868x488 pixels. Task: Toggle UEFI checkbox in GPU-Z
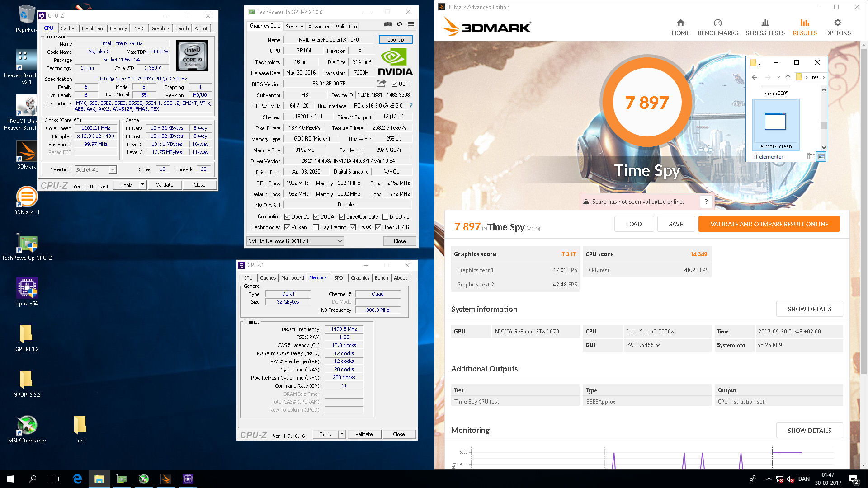[x=394, y=84]
